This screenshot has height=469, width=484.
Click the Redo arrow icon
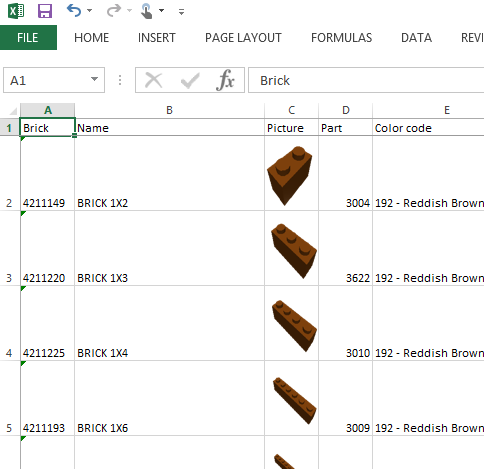[x=114, y=11]
